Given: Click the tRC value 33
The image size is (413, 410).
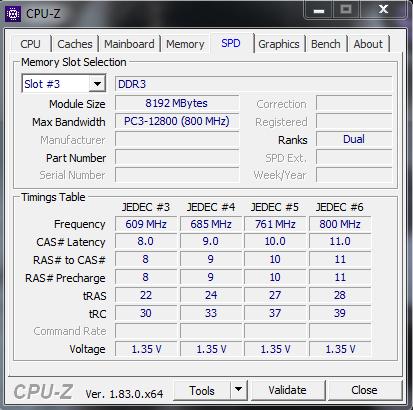Looking at the screenshot, I should [x=211, y=313].
